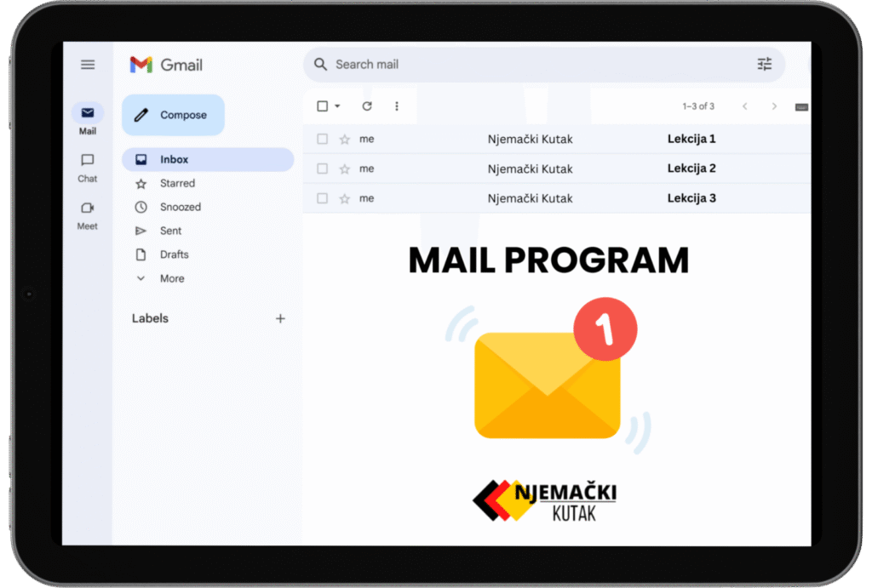Open the Lekcija 2 email
872x588 pixels.
click(x=691, y=168)
